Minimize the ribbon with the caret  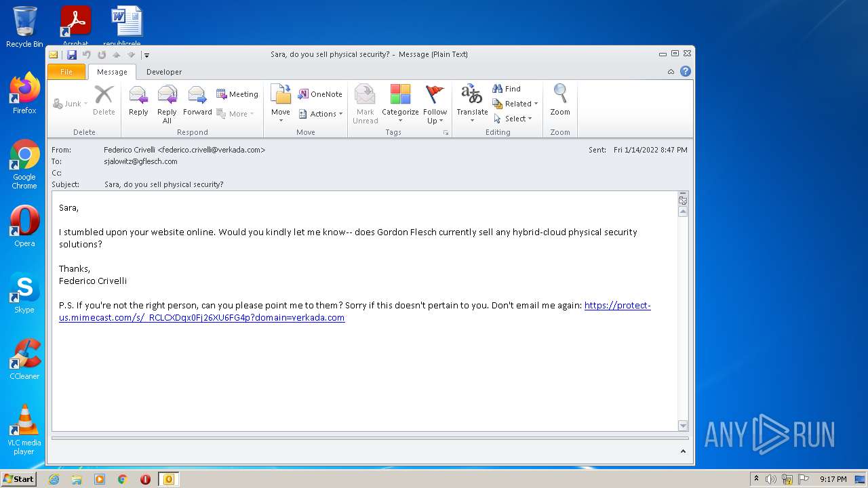(x=671, y=72)
